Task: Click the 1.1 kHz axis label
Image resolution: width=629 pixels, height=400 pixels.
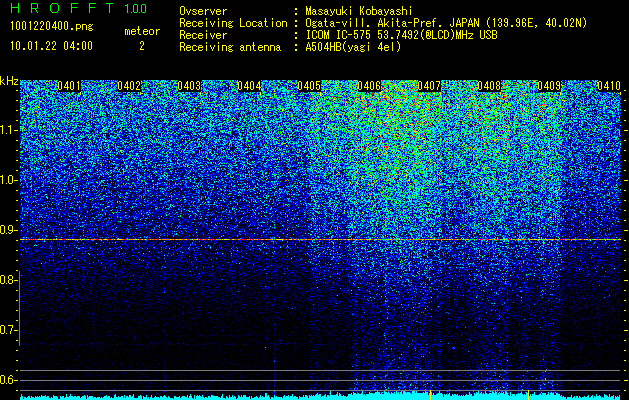Action: click(x=8, y=130)
